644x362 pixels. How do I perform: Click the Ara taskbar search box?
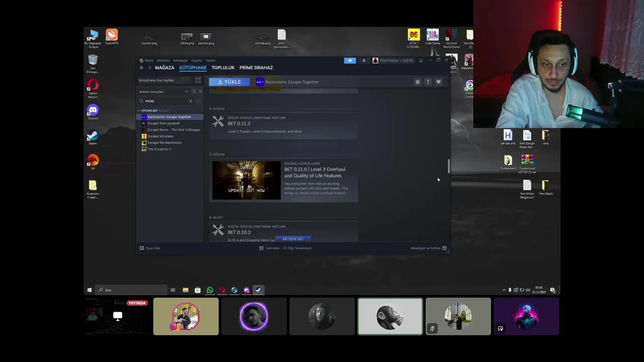[x=131, y=290]
